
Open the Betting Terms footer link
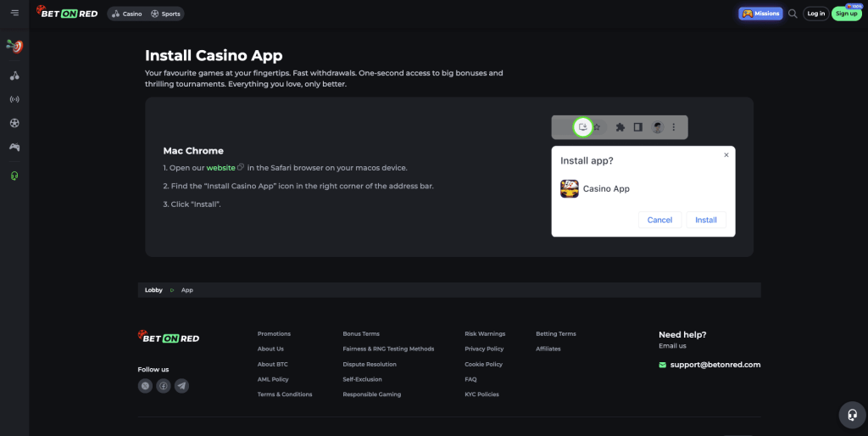pyautogui.click(x=556, y=333)
